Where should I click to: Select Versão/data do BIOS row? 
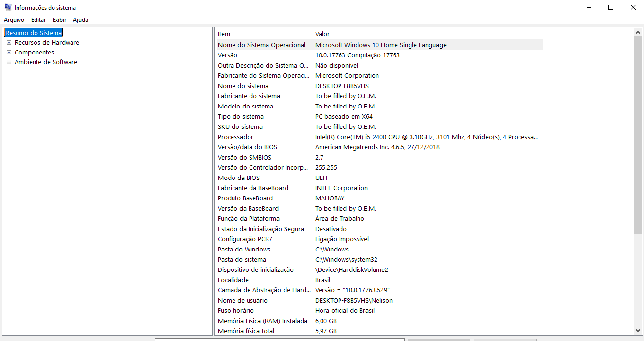click(379, 147)
